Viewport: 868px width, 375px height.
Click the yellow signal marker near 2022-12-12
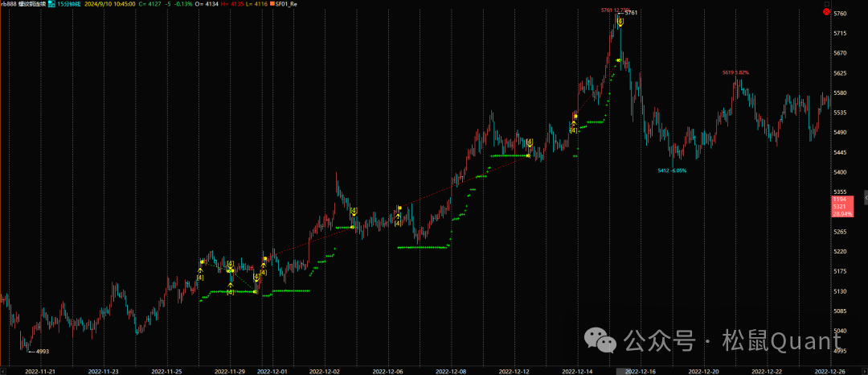coord(529,144)
